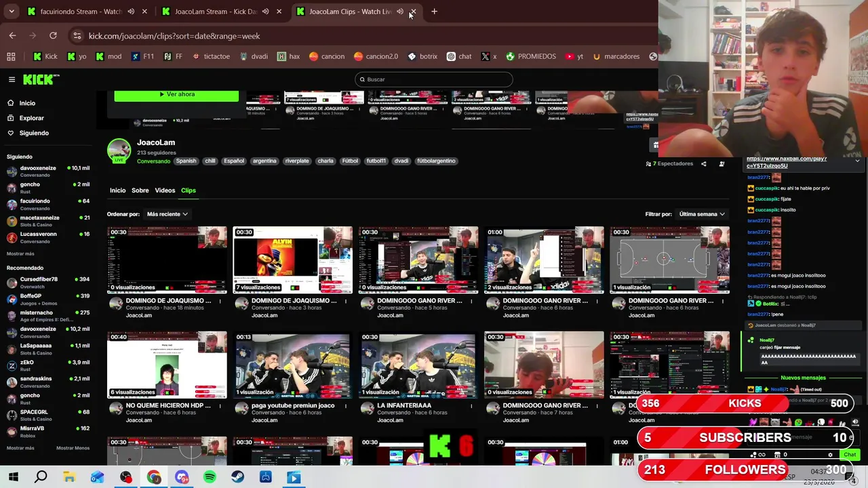Click the Buscar search field
868x488 pixels.
[x=434, y=79]
